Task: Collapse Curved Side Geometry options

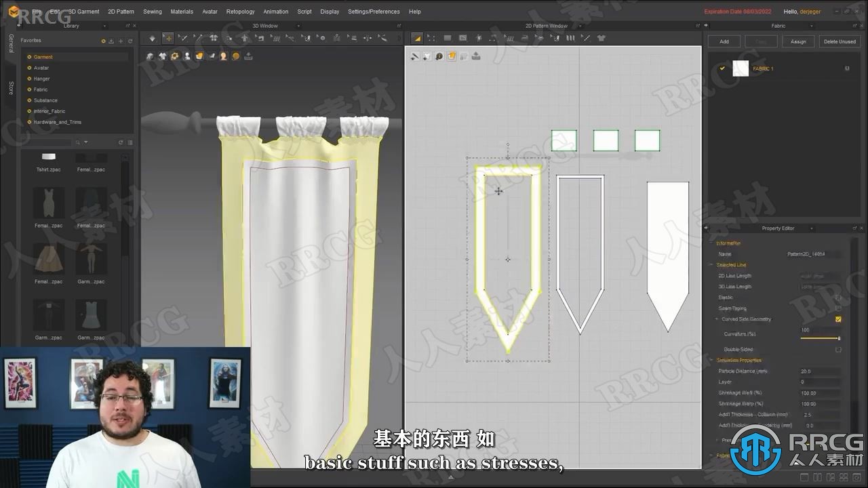Action: click(x=717, y=319)
